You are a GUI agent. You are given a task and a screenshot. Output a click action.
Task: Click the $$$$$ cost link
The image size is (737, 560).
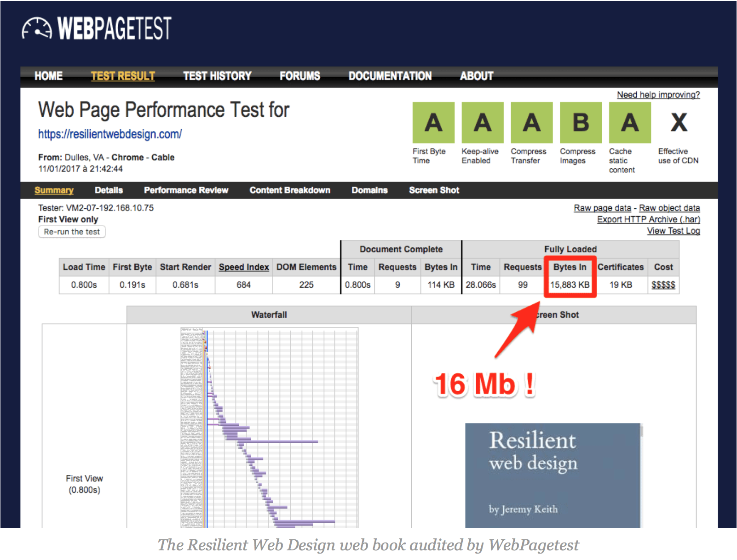[x=663, y=285]
